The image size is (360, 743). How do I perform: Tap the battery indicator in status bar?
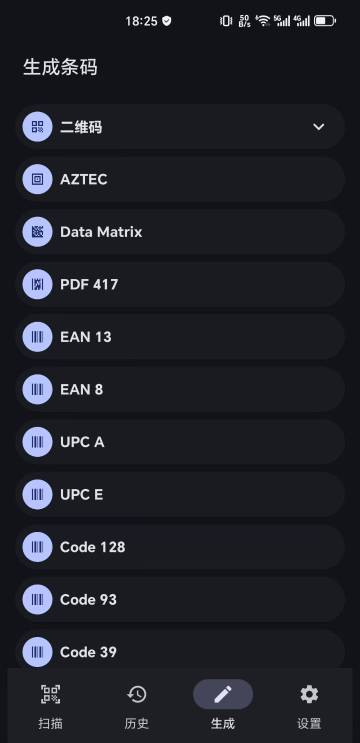[x=324, y=21]
